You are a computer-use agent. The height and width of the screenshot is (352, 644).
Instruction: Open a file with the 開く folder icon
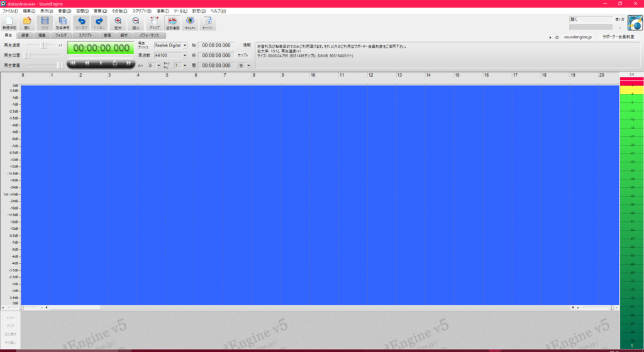(27, 23)
